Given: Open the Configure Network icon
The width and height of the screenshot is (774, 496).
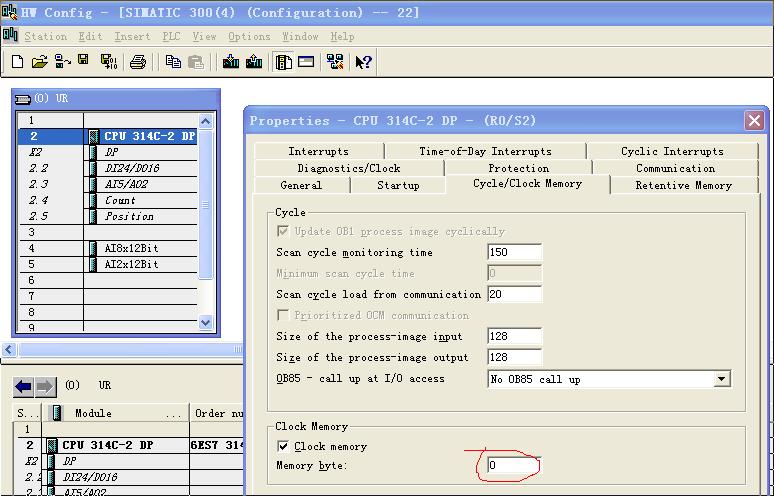Looking at the screenshot, I should point(335,62).
